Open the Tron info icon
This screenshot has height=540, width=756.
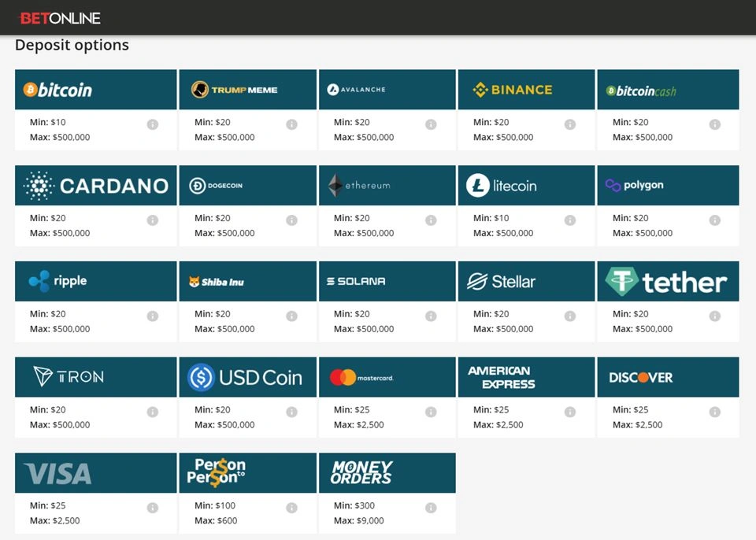point(152,412)
